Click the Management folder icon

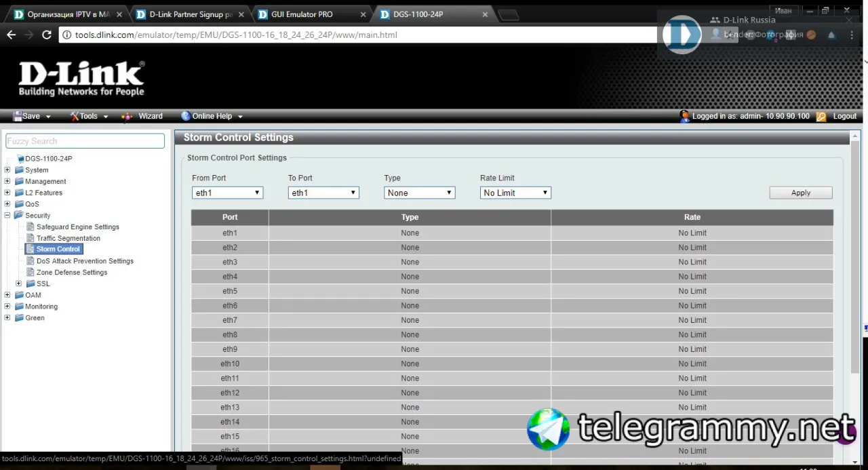coord(19,181)
